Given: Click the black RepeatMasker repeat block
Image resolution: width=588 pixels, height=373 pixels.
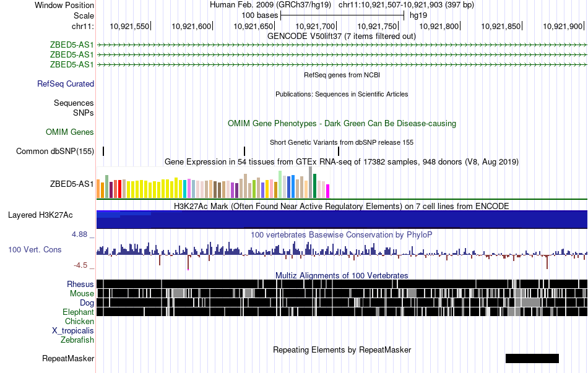Looking at the screenshot, I should 532,358.
